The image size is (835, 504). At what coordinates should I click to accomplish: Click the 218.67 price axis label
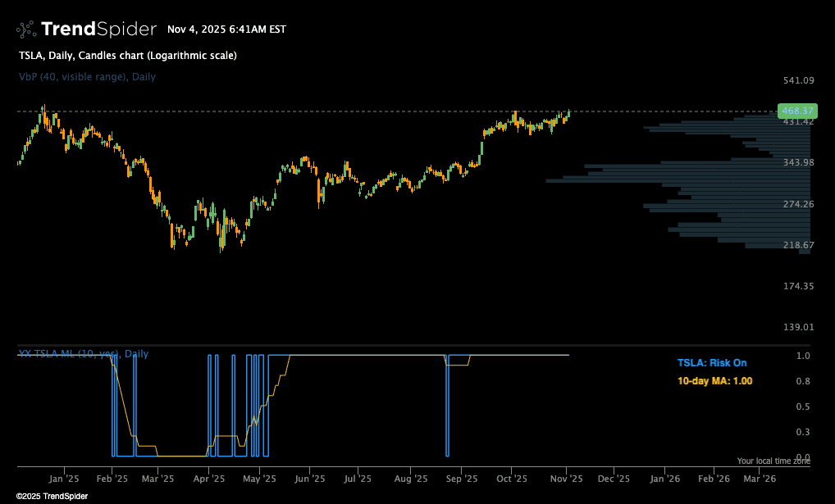tap(798, 245)
